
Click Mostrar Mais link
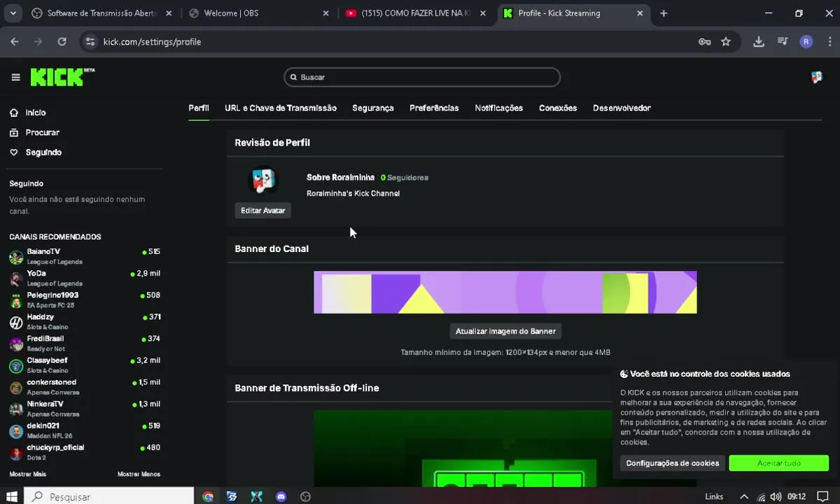[x=27, y=474]
